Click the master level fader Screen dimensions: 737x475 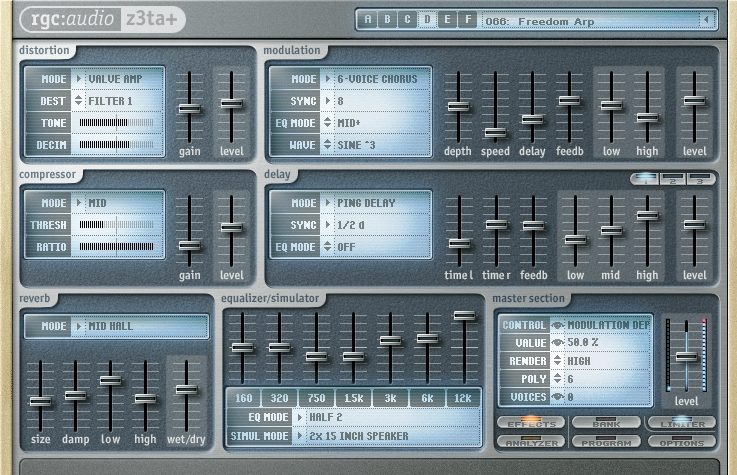(x=687, y=357)
